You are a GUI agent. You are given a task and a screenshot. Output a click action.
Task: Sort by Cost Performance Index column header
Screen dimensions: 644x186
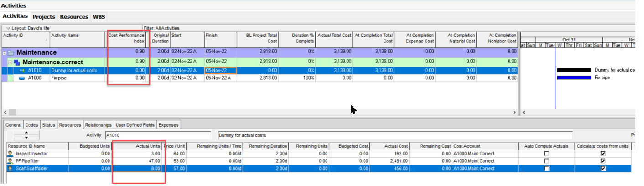click(126, 38)
